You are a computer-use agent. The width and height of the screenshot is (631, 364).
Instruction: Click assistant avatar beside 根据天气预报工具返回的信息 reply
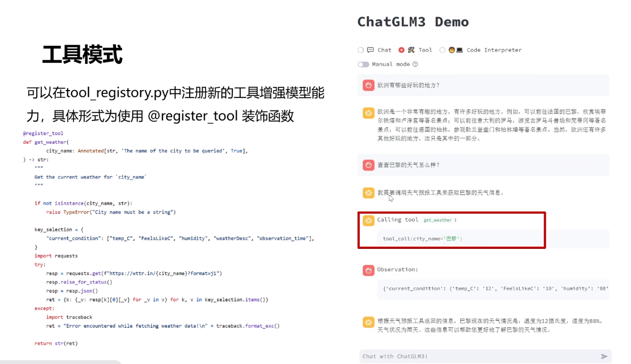point(368,322)
